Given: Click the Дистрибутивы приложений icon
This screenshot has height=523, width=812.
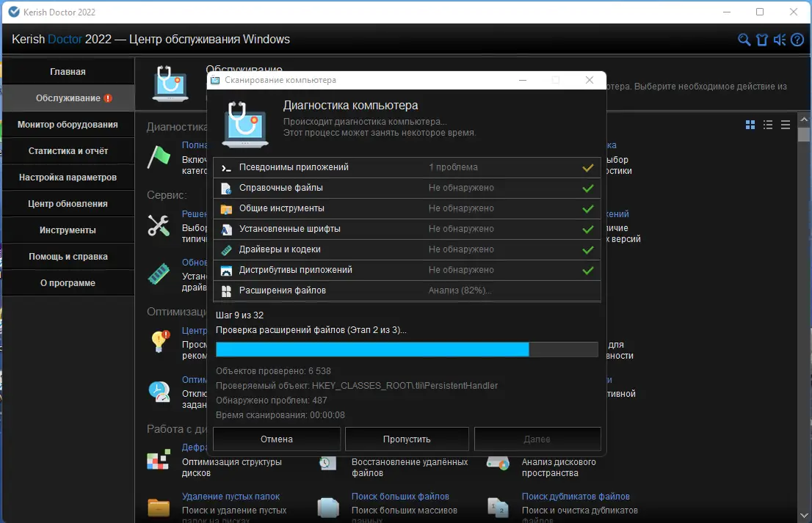Looking at the screenshot, I should pyautogui.click(x=226, y=271).
